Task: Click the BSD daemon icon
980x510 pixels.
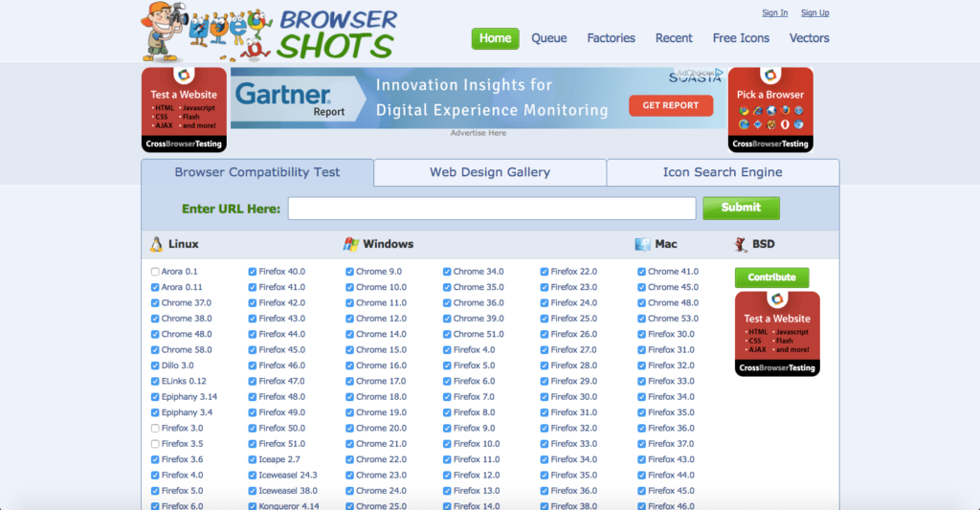Action: click(x=741, y=244)
